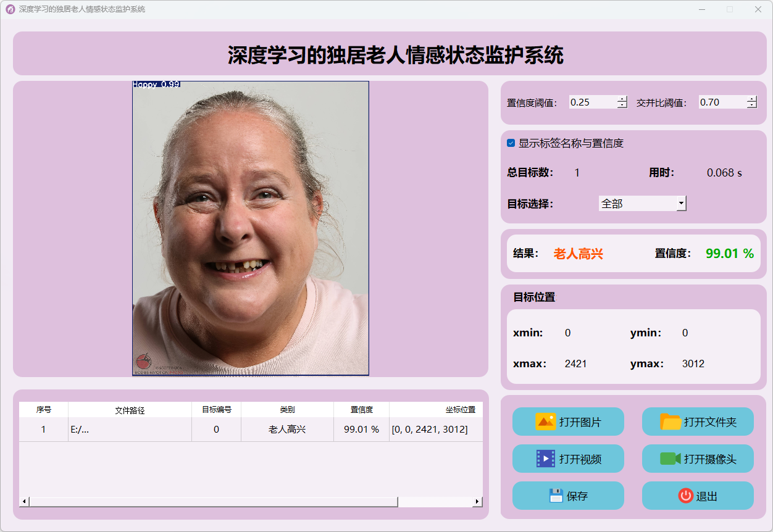Click the camera icon on 打开摄像头
The width and height of the screenshot is (773, 532).
click(x=670, y=459)
